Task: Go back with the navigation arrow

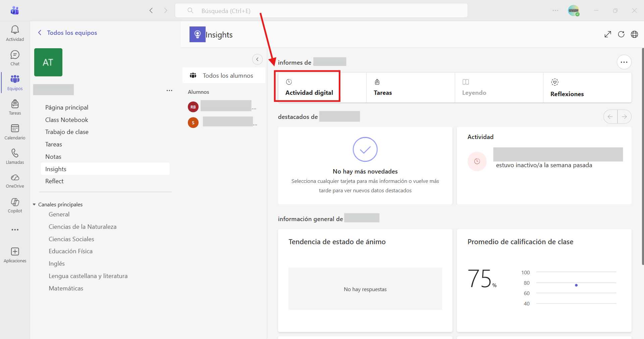Action: tap(151, 10)
